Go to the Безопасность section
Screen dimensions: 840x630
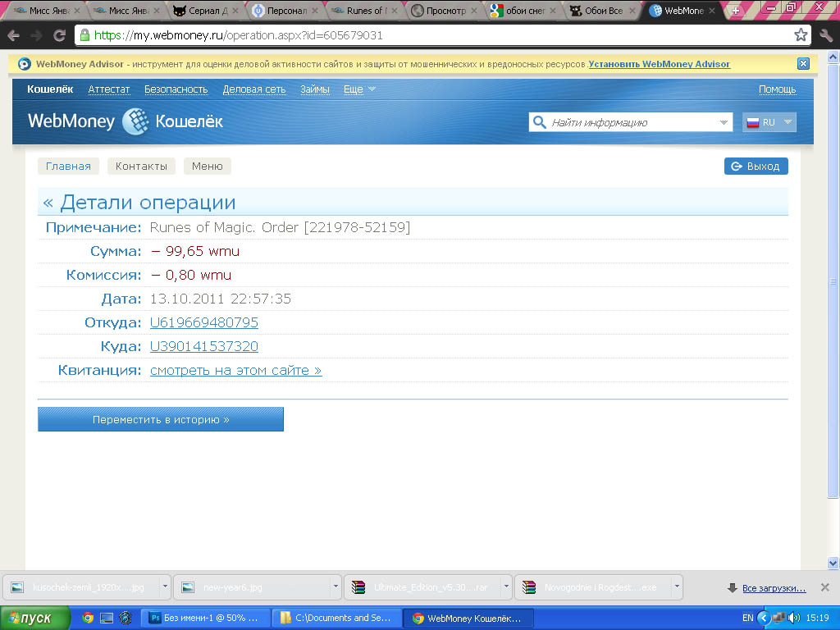click(x=176, y=89)
